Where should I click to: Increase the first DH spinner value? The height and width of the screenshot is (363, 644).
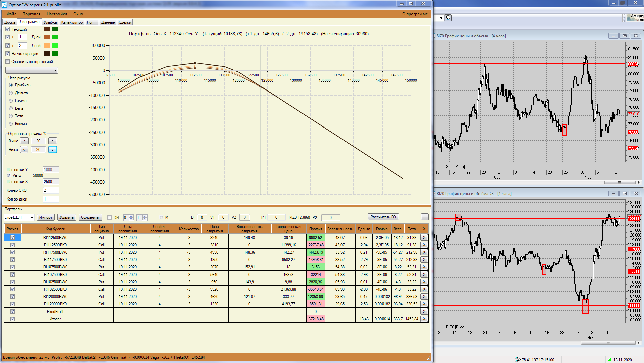click(x=131, y=216)
